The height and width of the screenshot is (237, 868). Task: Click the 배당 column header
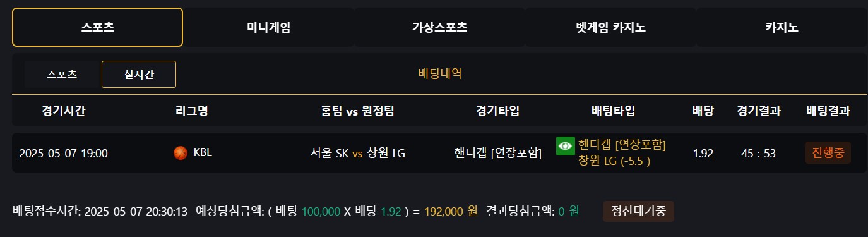click(x=703, y=111)
